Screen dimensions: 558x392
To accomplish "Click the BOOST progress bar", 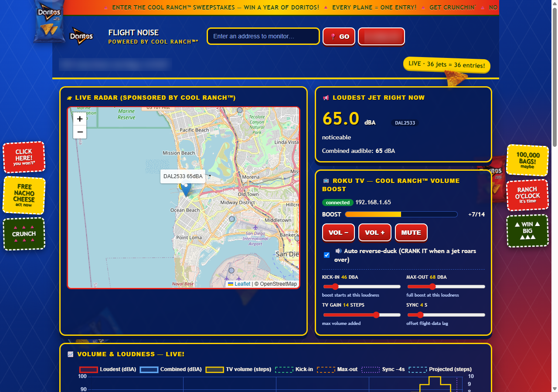I will tap(401, 214).
